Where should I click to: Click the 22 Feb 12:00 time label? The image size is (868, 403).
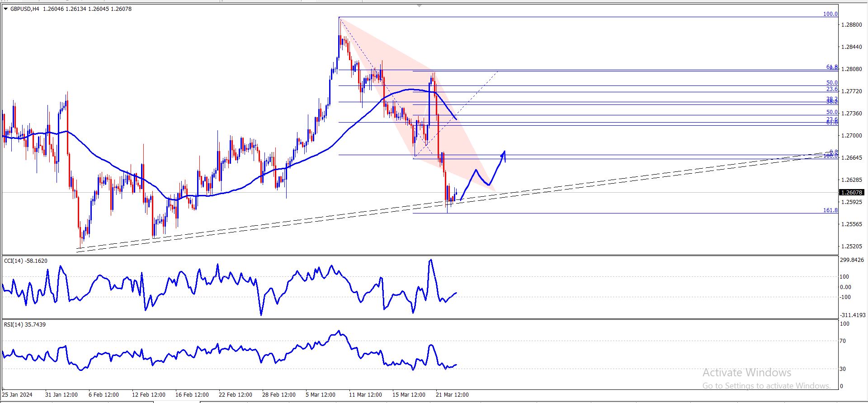click(x=236, y=395)
